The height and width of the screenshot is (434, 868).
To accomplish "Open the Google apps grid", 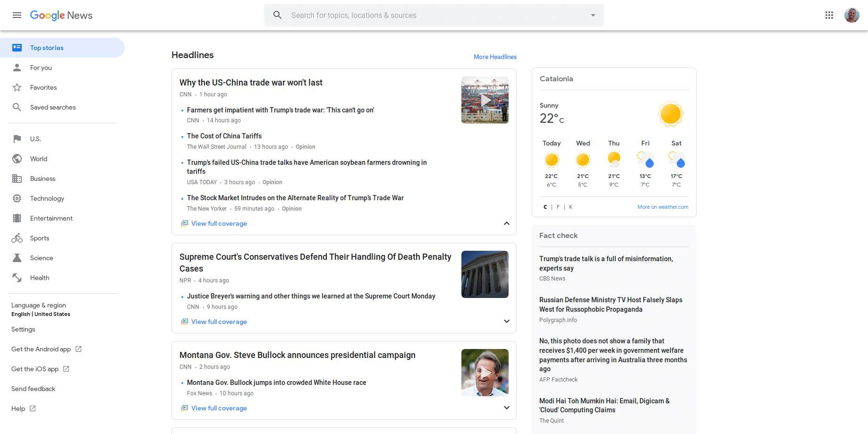I will coord(829,15).
